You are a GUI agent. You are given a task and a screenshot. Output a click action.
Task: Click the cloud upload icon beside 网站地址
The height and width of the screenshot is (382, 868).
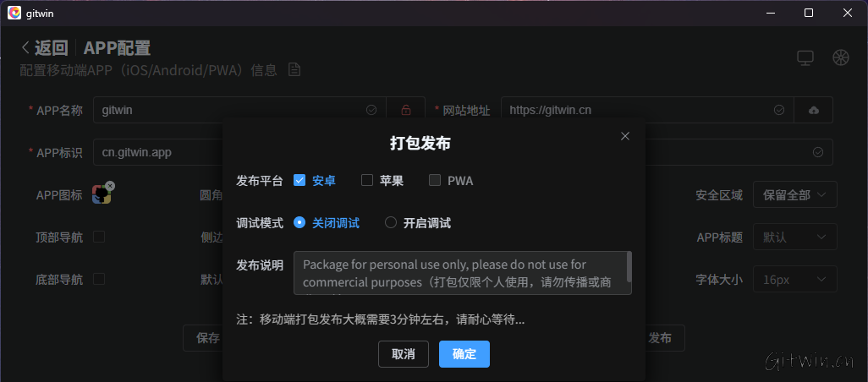814,110
